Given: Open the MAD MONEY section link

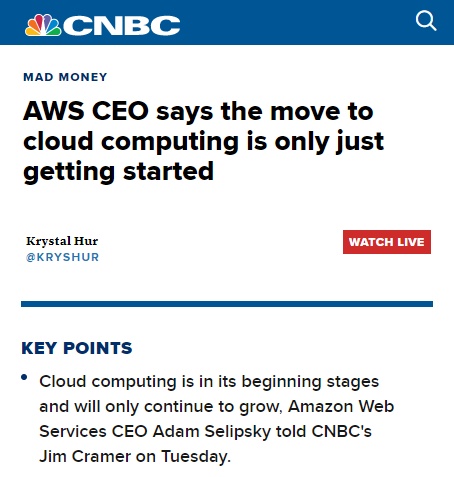Looking at the screenshot, I should click(65, 77).
